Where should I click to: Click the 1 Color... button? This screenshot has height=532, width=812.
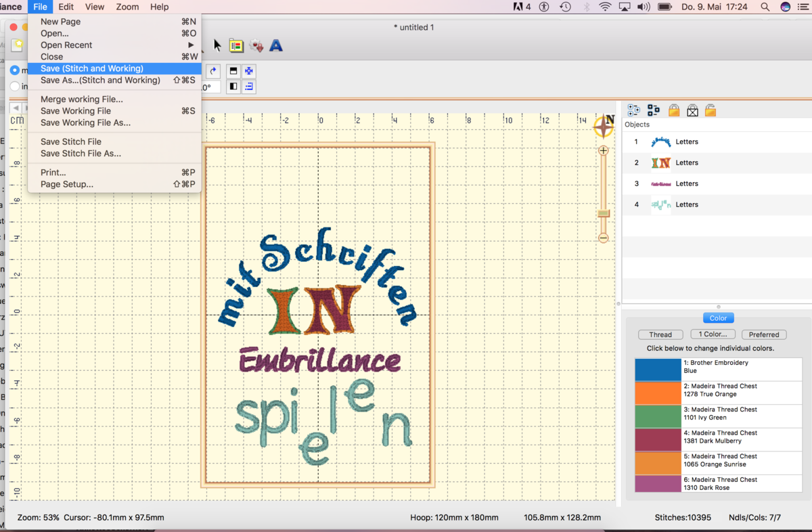(713, 334)
